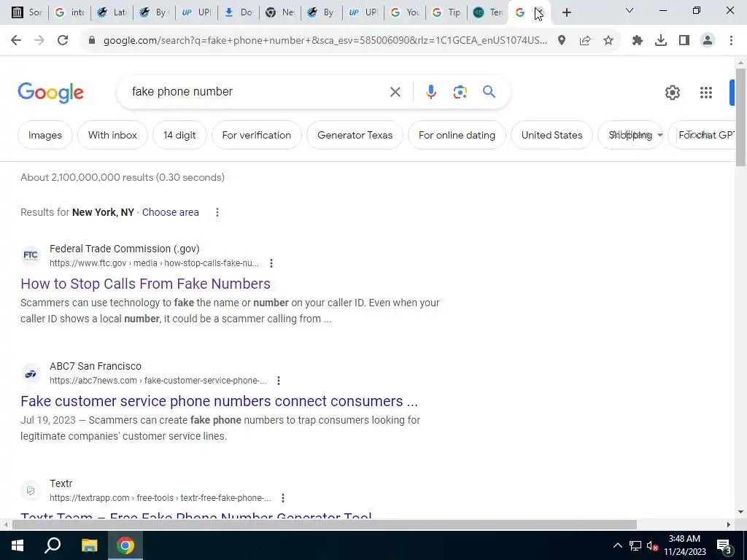Switch to the 'You' Google tab
This screenshot has width=747, height=560.
pyautogui.click(x=405, y=12)
